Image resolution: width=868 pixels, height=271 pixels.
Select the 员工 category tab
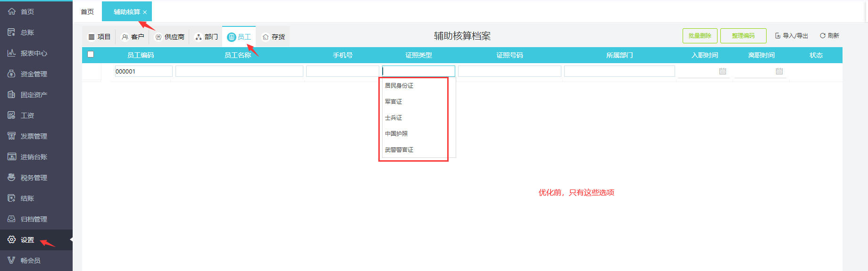239,37
